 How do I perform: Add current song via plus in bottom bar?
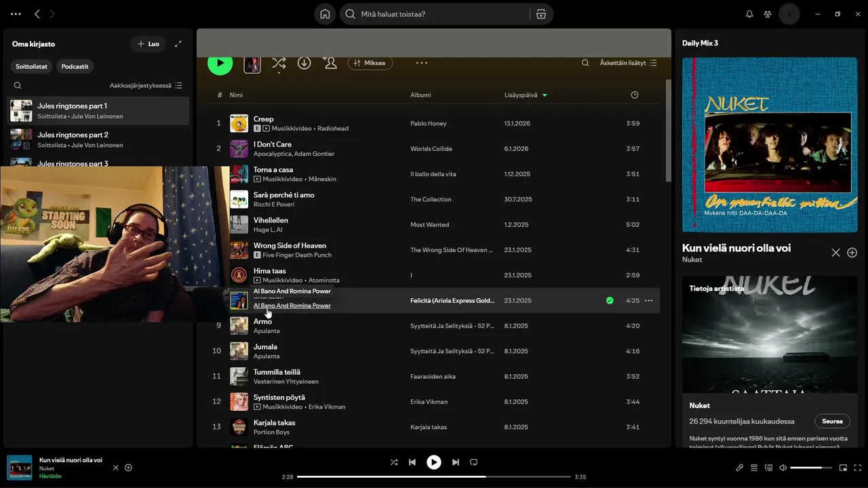[128, 468]
